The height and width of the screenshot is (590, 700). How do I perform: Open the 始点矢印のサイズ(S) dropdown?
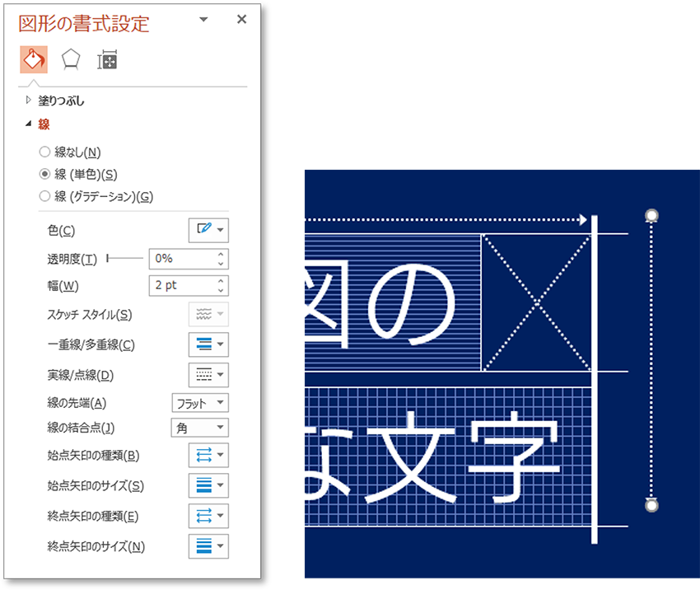(208, 485)
